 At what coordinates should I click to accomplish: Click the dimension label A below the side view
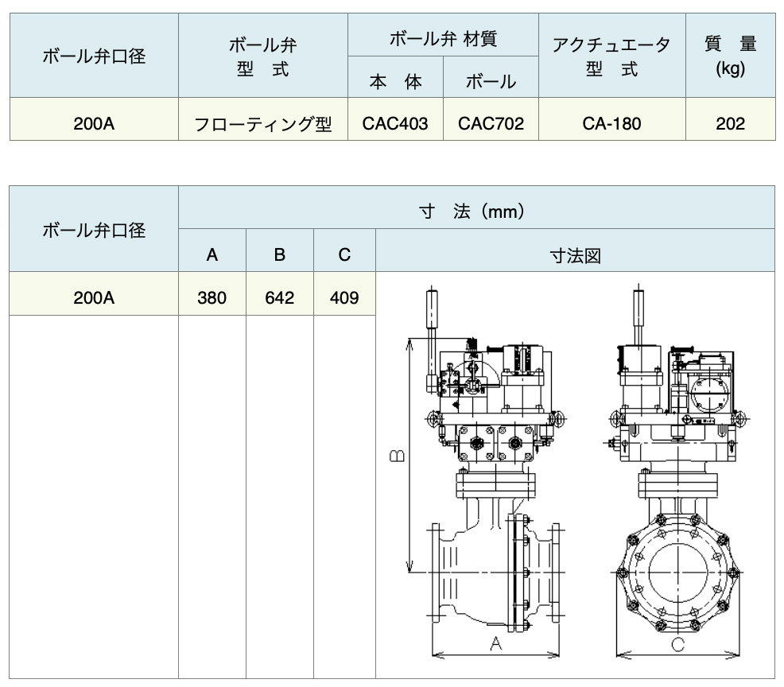[x=495, y=643]
